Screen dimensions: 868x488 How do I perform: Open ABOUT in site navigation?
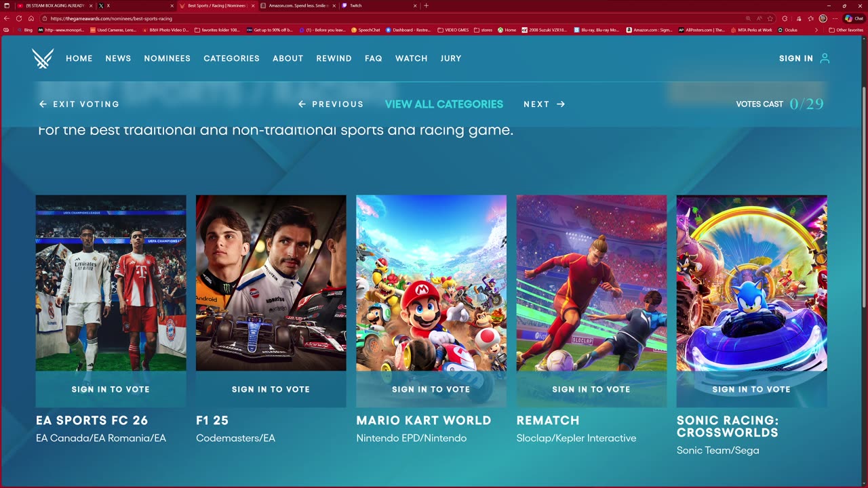[288, 58]
